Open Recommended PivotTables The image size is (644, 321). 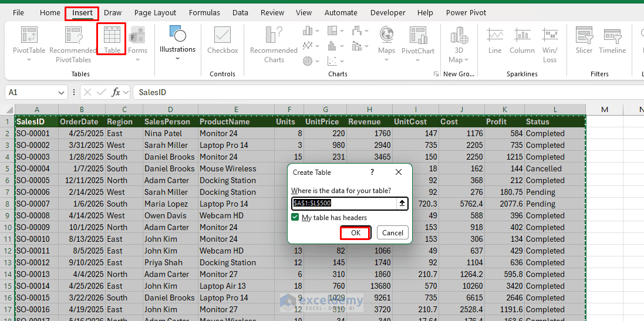[x=73, y=45]
